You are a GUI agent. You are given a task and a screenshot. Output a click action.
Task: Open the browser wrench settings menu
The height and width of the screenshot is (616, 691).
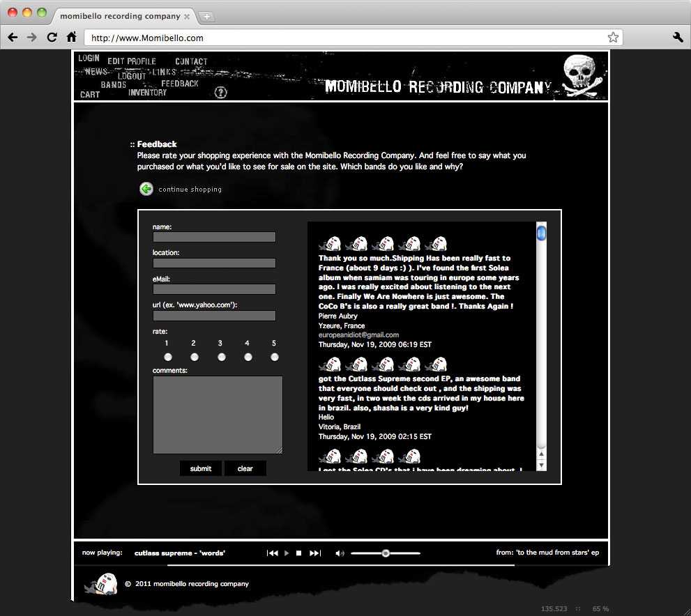[678, 38]
